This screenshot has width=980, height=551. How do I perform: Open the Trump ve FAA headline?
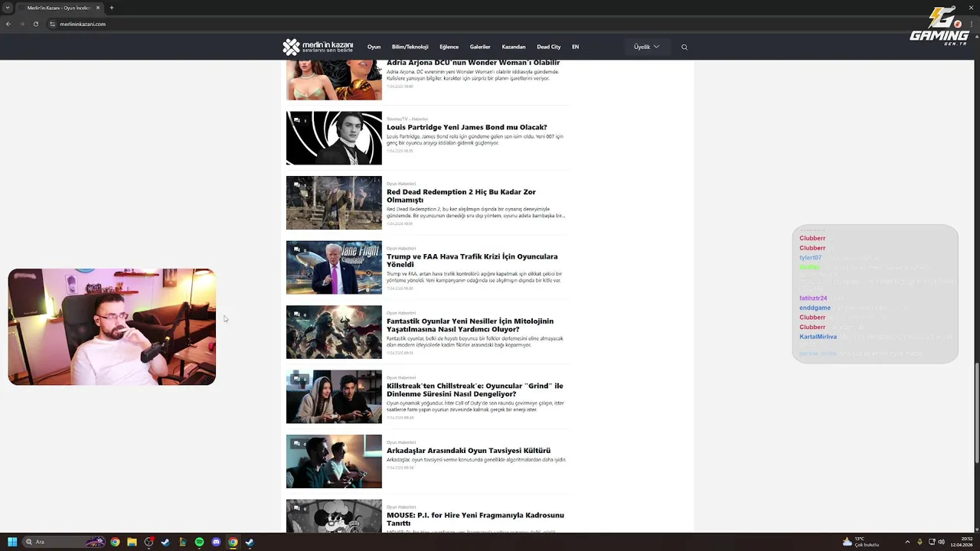tap(472, 260)
